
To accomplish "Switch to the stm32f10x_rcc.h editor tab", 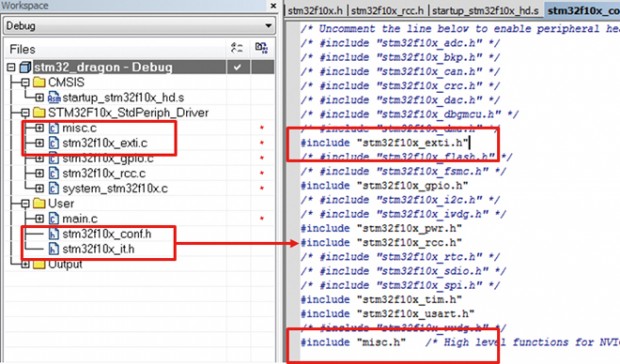I will tap(387, 11).
